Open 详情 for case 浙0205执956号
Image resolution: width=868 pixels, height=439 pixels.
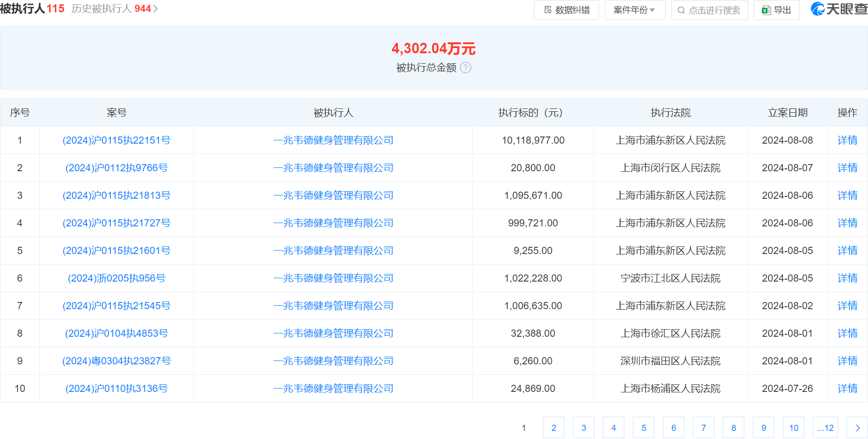pyautogui.click(x=848, y=278)
